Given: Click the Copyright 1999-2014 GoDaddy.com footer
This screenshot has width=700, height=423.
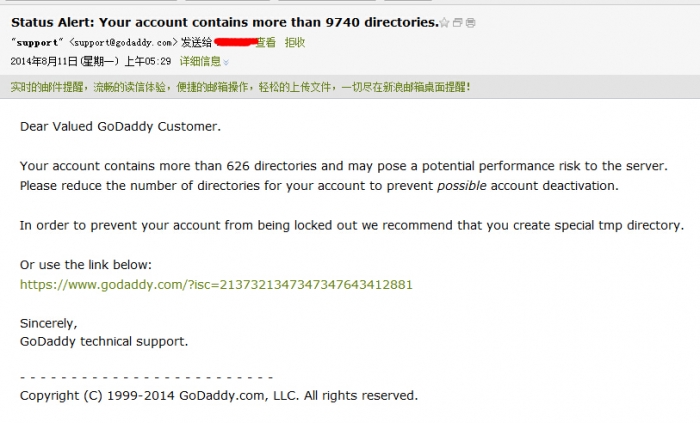Looking at the screenshot, I should tap(219, 396).
